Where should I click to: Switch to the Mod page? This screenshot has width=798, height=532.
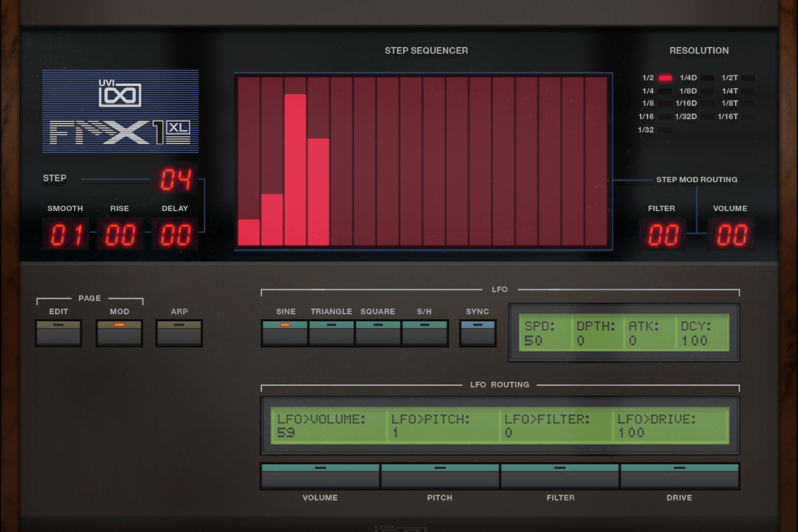pyautogui.click(x=119, y=332)
